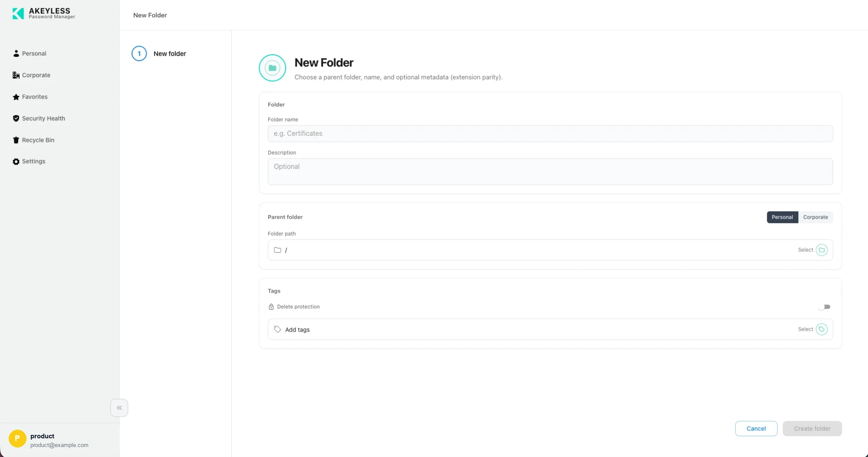Click the product@example.com email text

click(59, 445)
